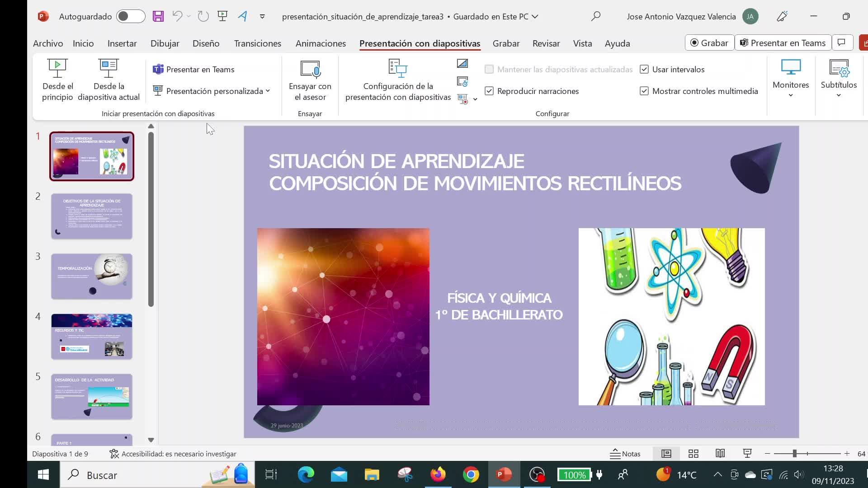Switch to slide sorter view

click(x=693, y=454)
